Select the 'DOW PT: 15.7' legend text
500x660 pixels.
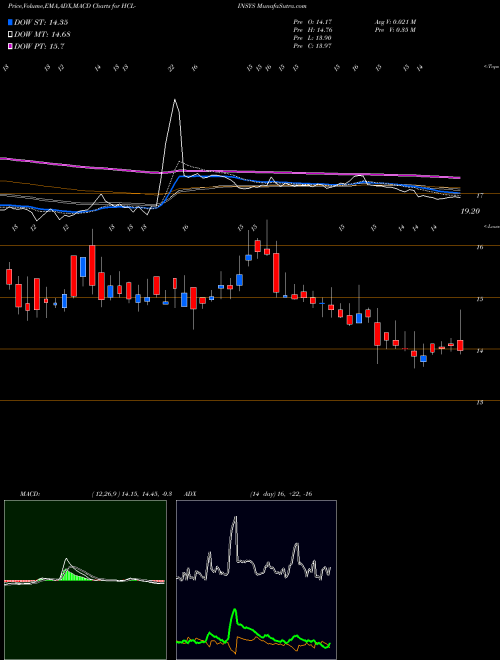click(39, 46)
